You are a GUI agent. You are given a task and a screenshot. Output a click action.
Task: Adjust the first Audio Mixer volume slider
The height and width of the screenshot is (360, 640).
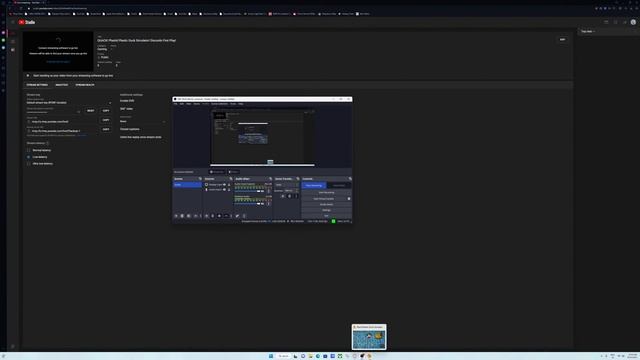[x=248, y=191]
